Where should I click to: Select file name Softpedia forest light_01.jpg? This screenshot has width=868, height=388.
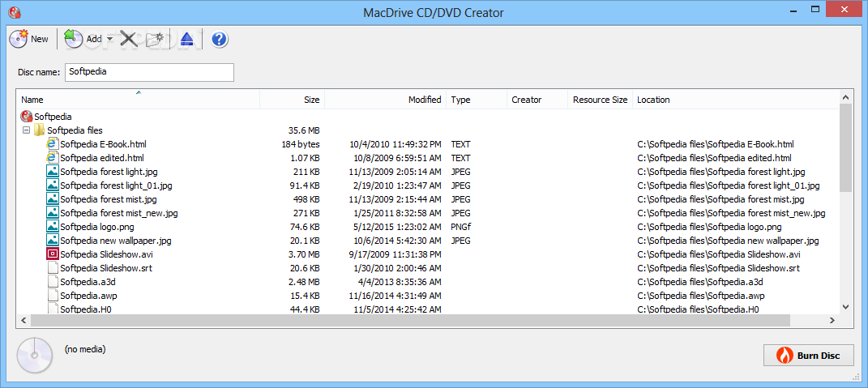click(x=116, y=185)
